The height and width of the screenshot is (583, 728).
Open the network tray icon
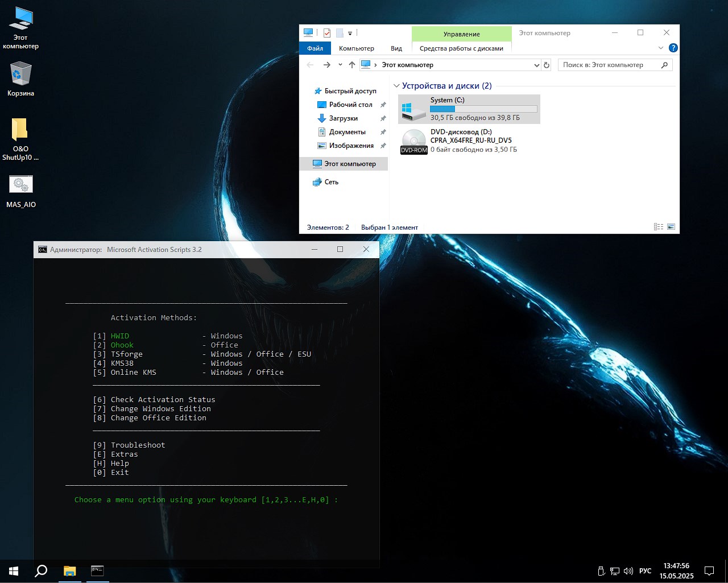pyautogui.click(x=615, y=571)
